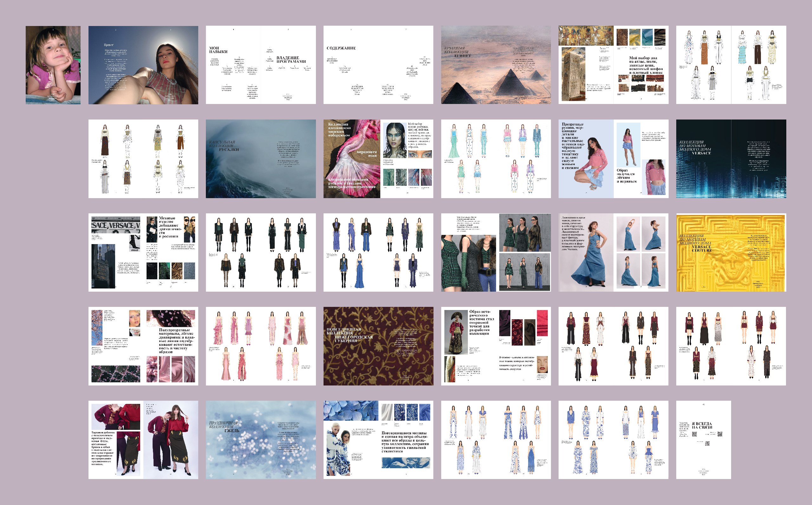Click the childhood photo cover page
The image size is (812, 505).
pos(53,65)
